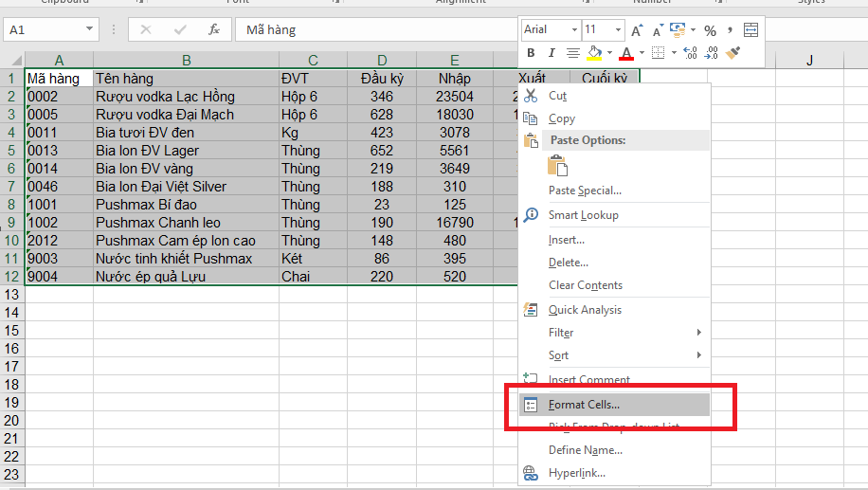
Task: Expand the Name Box dropdown arrow
Action: (x=88, y=30)
